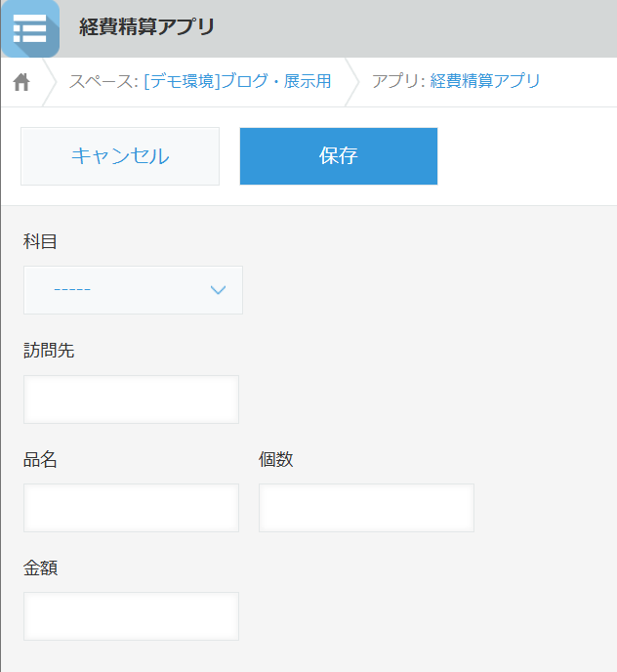Focus the 訪問先 text field
The image size is (617, 672).
click(131, 399)
